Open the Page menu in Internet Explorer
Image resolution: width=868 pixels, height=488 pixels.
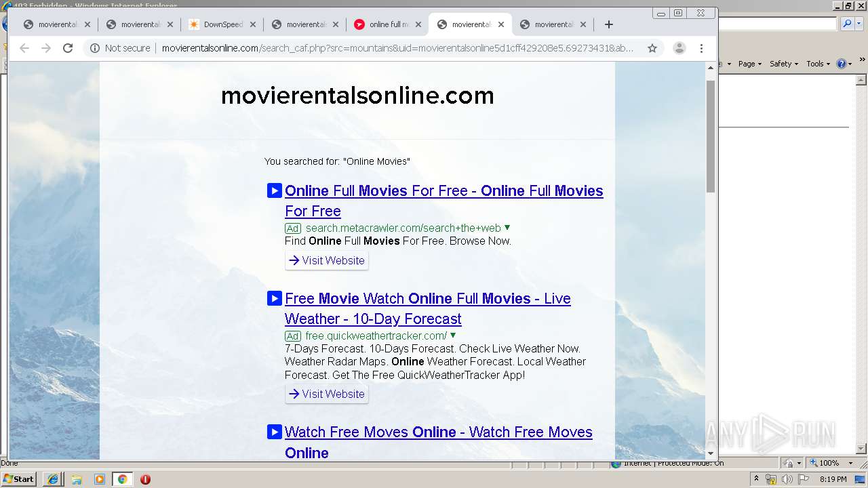(x=749, y=64)
